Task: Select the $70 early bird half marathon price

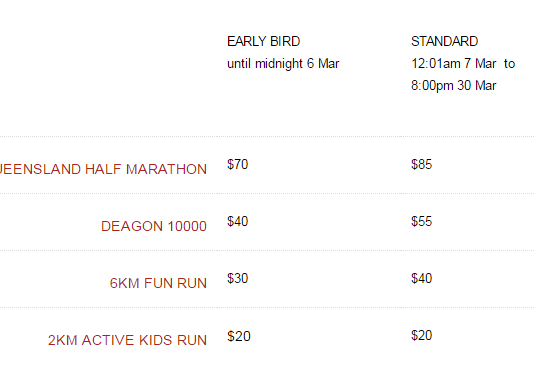Action: point(238,164)
